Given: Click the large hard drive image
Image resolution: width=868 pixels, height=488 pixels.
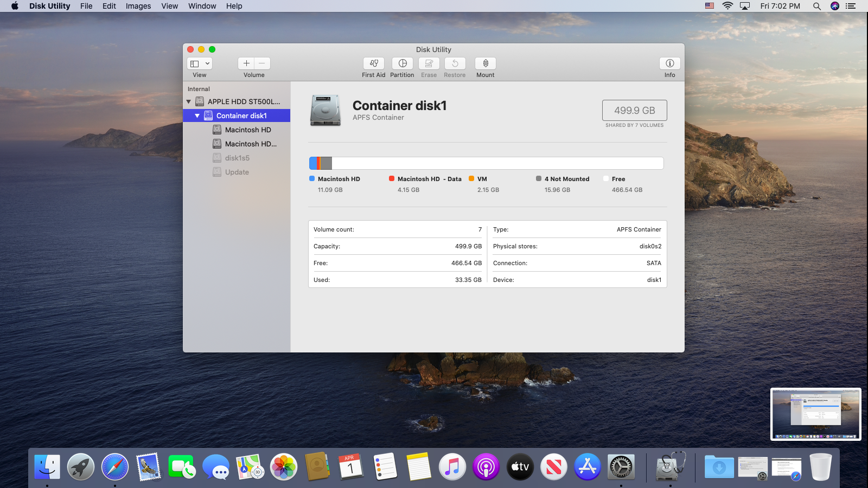Looking at the screenshot, I should point(325,110).
